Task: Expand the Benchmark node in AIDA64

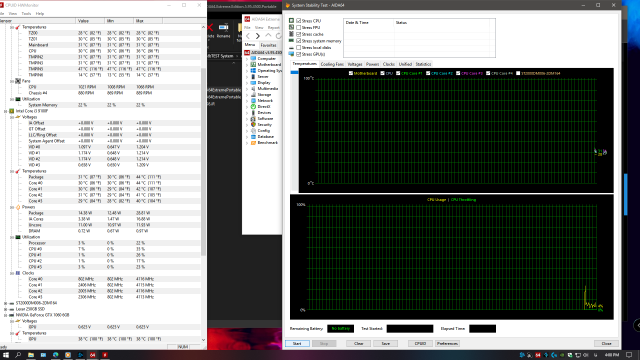Action: 247,143
